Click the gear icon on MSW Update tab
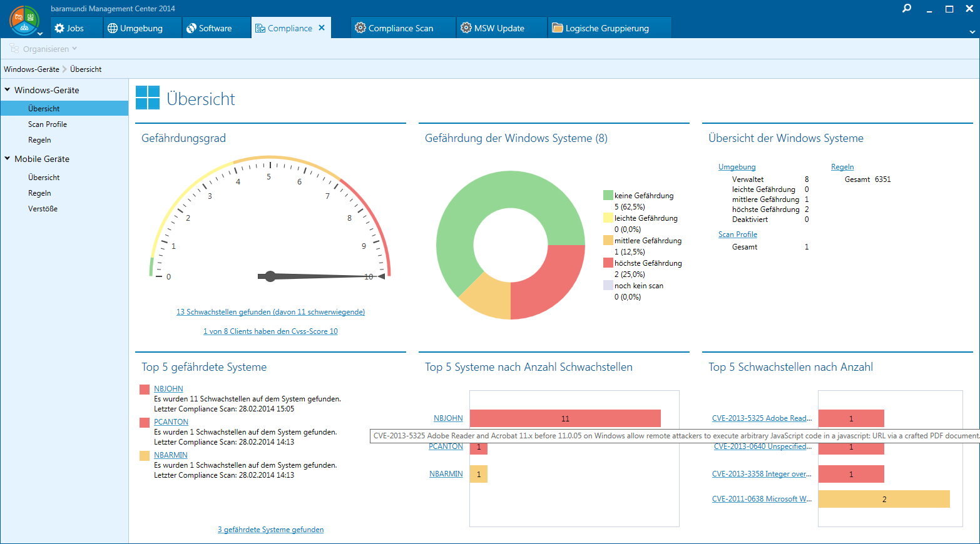Screen dimensions: 980x544 [x=466, y=28]
